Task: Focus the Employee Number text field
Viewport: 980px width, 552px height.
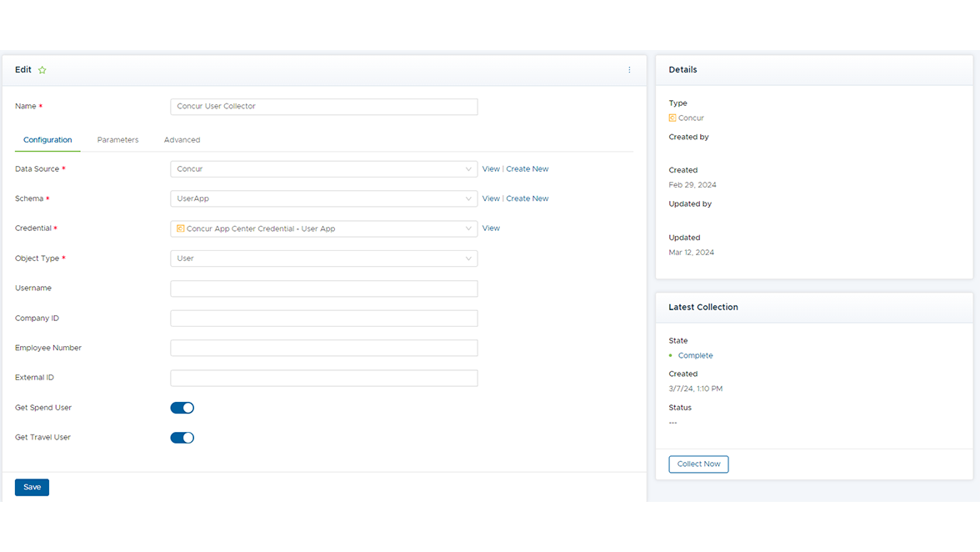Action: coord(323,349)
